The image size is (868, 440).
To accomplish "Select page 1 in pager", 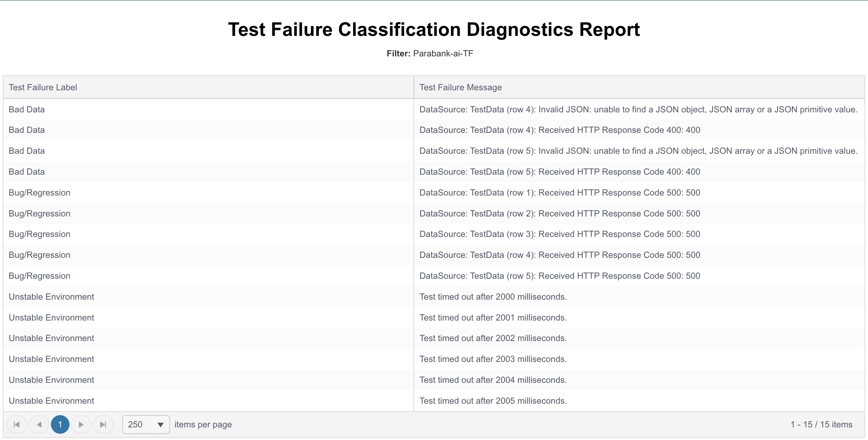I will point(60,425).
